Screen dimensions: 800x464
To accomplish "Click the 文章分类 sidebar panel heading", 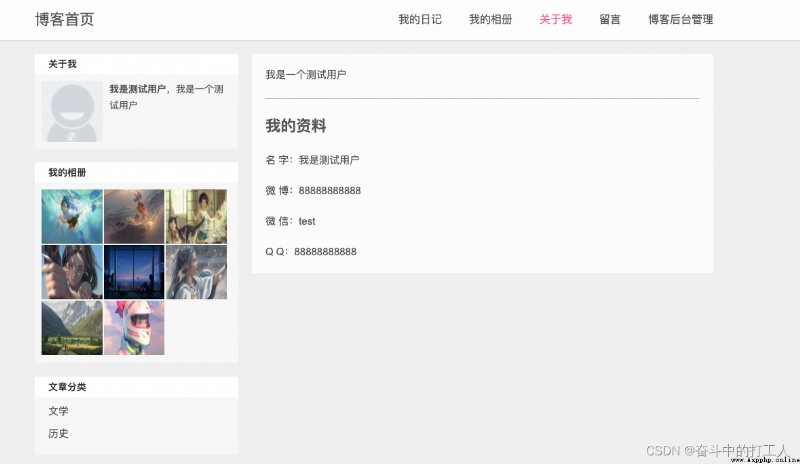I will coord(67,387).
